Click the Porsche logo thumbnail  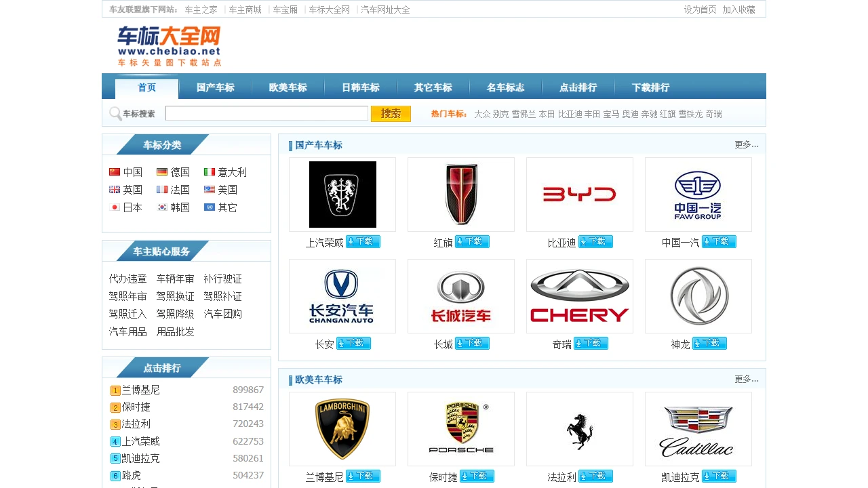(x=460, y=428)
